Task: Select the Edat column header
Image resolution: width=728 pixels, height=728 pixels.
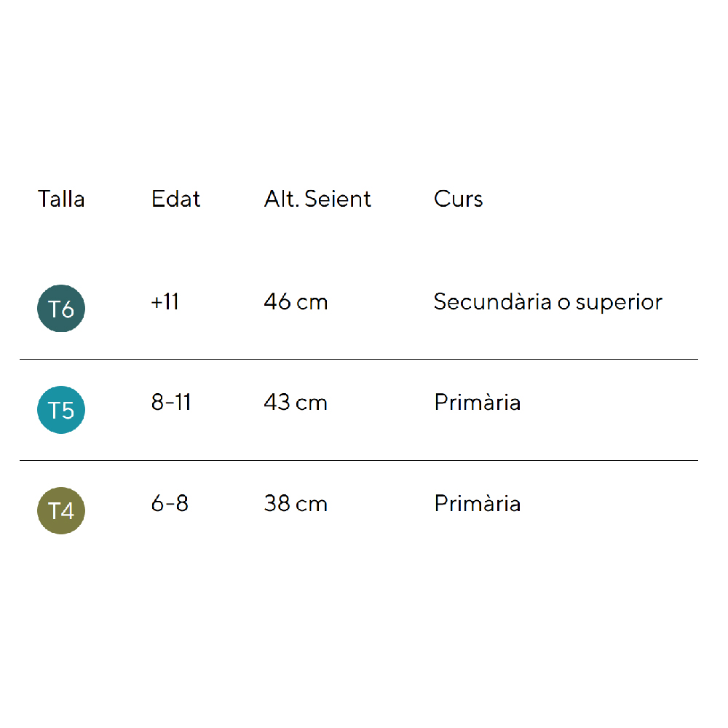Action: [175, 199]
